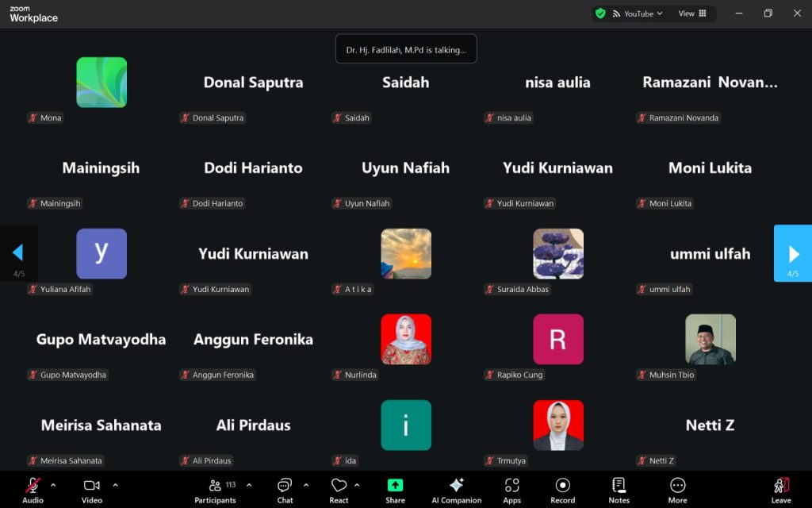Select Nurlinda's video tile
This screenshot has width=812, height=508.
tap(406, 340)
